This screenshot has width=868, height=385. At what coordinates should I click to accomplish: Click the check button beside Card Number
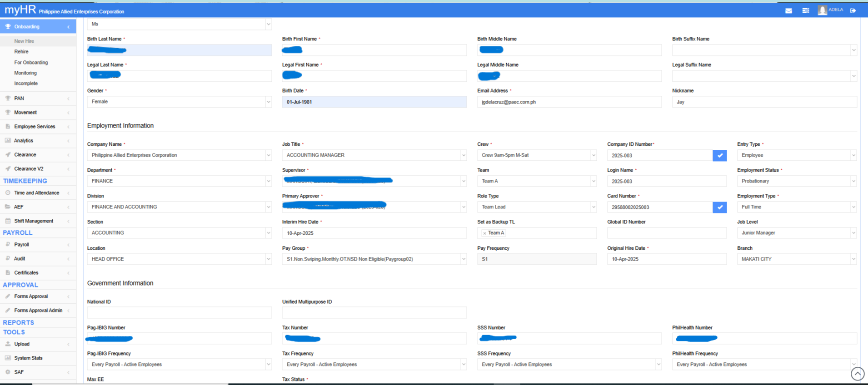[x=720, y=207]
